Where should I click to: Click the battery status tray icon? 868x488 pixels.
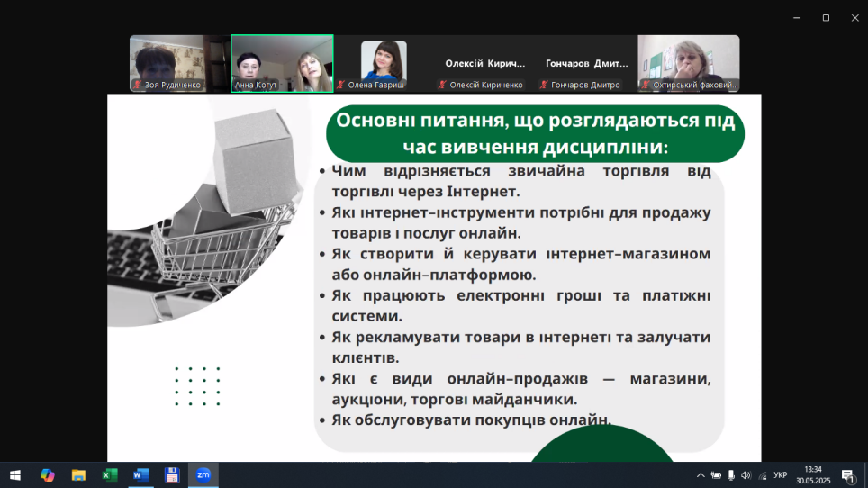click(716, 474)
